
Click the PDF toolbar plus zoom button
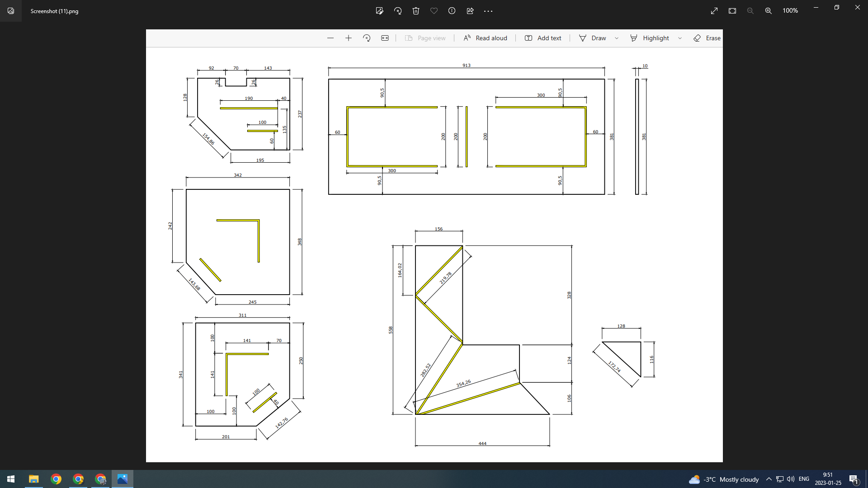coord(349,38)
